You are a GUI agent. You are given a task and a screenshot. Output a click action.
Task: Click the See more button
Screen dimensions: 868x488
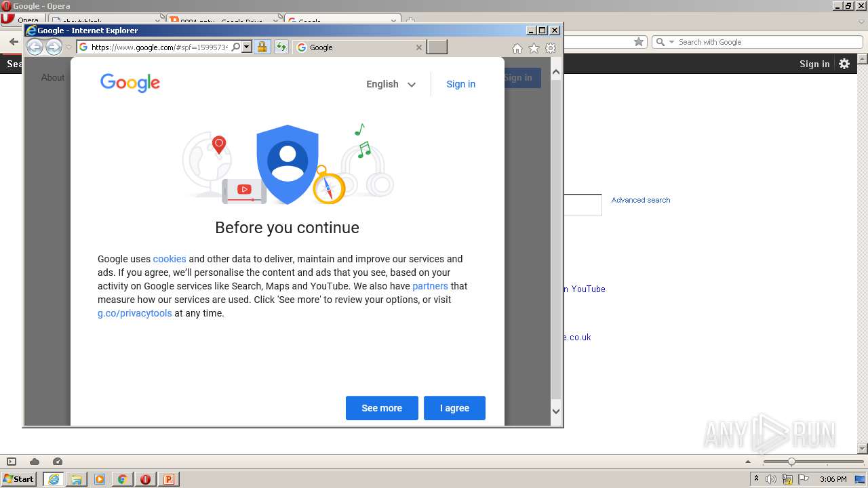tap(382, 408)
